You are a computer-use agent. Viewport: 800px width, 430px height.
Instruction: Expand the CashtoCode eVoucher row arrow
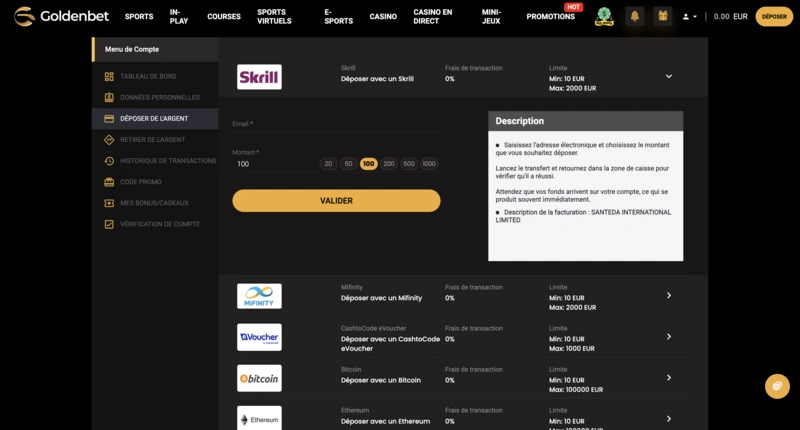point(669,337)
